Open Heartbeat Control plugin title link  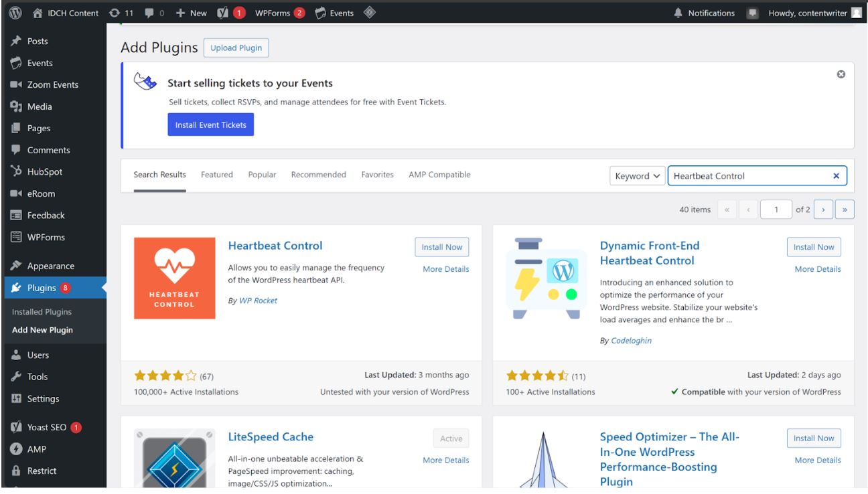tap(275, 246)
